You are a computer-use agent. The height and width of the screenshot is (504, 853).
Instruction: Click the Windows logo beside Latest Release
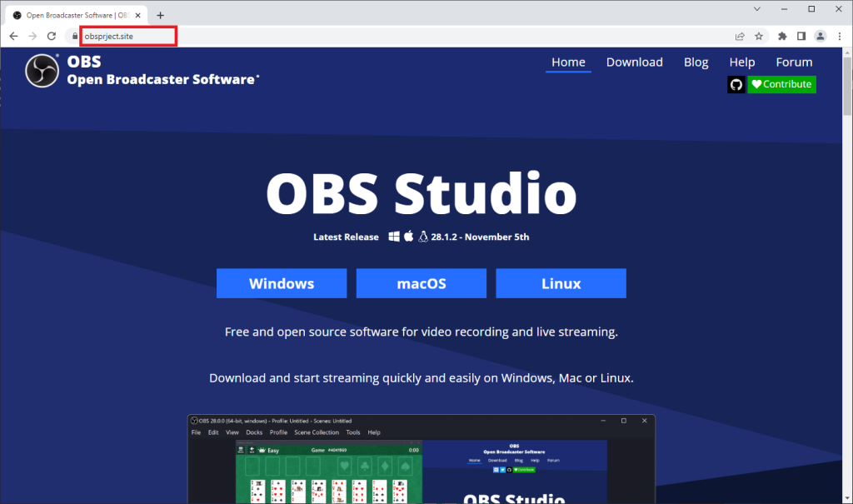[x=394, y=237]
